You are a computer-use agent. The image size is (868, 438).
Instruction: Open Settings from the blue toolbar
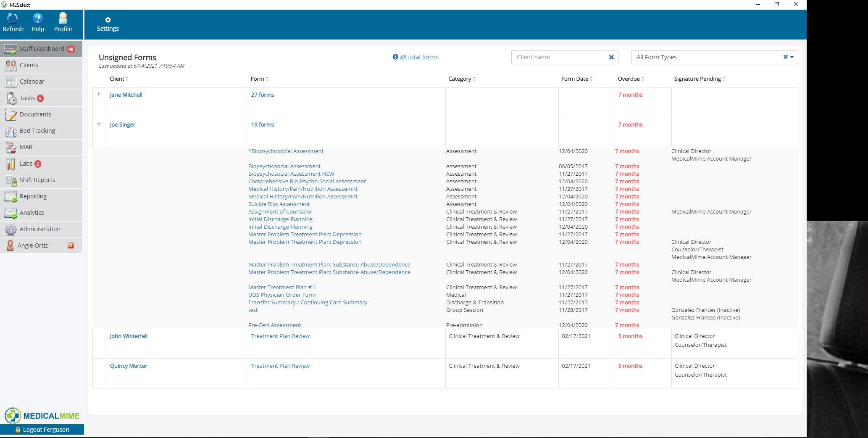point(108,23)
